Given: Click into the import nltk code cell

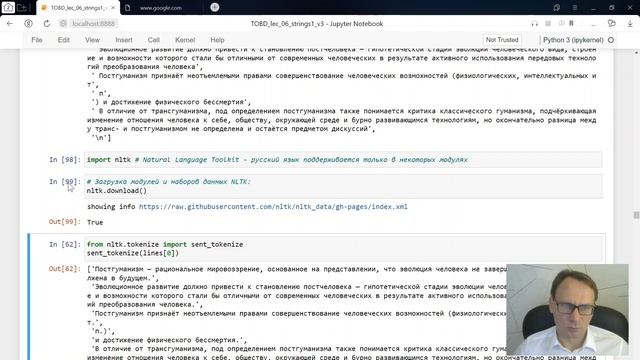Looking at the screenshot, I should (x=343, y=160).
